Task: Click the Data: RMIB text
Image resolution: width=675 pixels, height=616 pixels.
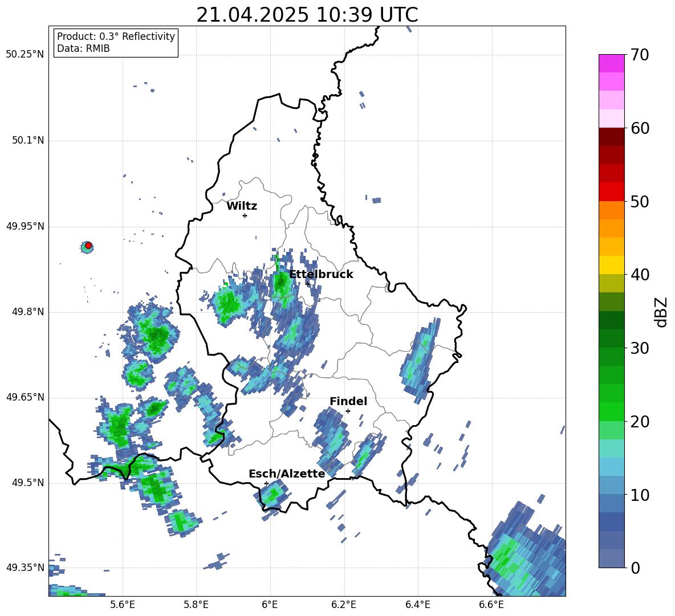Action: point(83,48)
